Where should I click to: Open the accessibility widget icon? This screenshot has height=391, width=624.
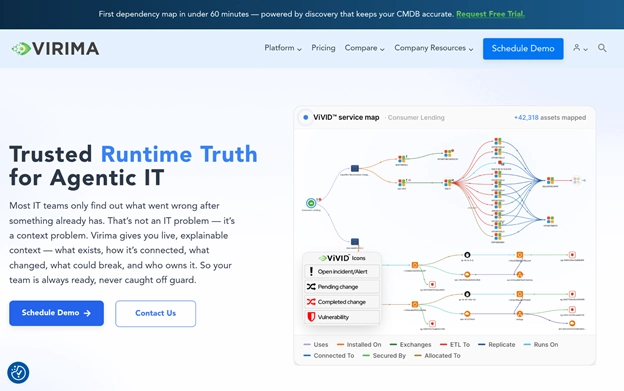click(x=18, y=373)
